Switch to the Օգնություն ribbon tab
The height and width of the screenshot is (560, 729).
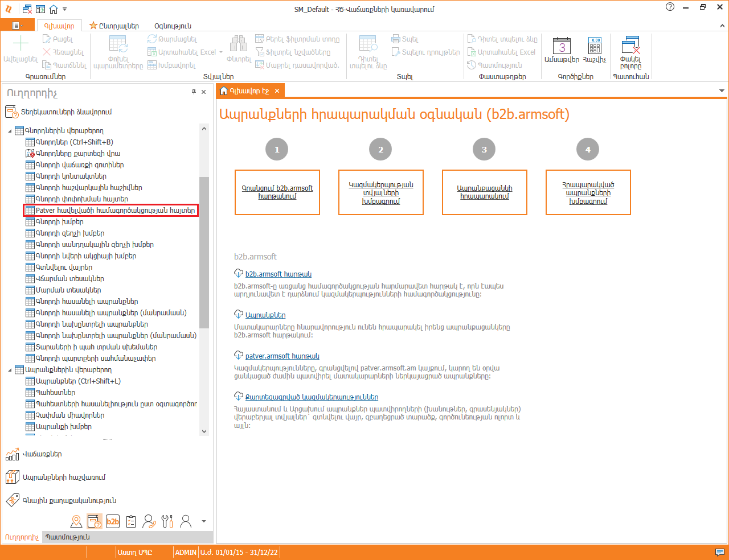pyautogui.click(x=173, y=26)
